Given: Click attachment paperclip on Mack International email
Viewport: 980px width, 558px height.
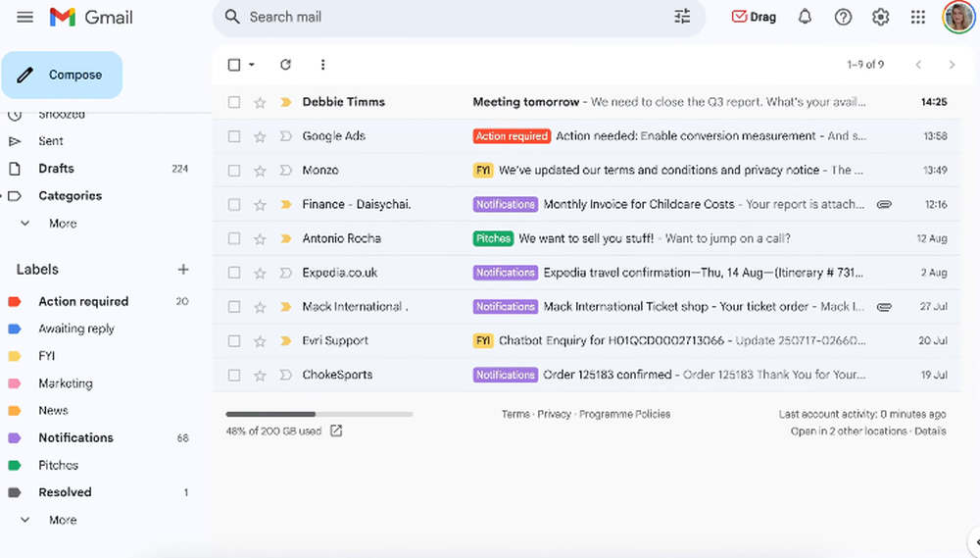Looking at the screenshot, I should coord(884,307).
